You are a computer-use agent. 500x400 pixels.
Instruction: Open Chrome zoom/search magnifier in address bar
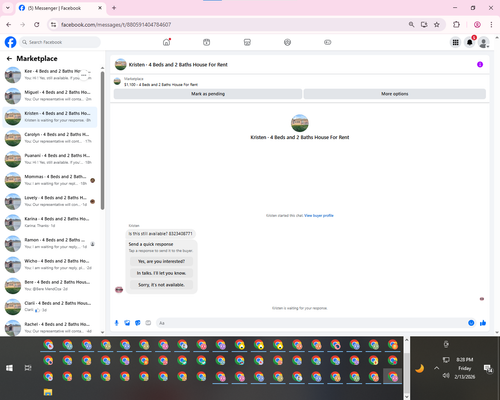pos(412,25)
